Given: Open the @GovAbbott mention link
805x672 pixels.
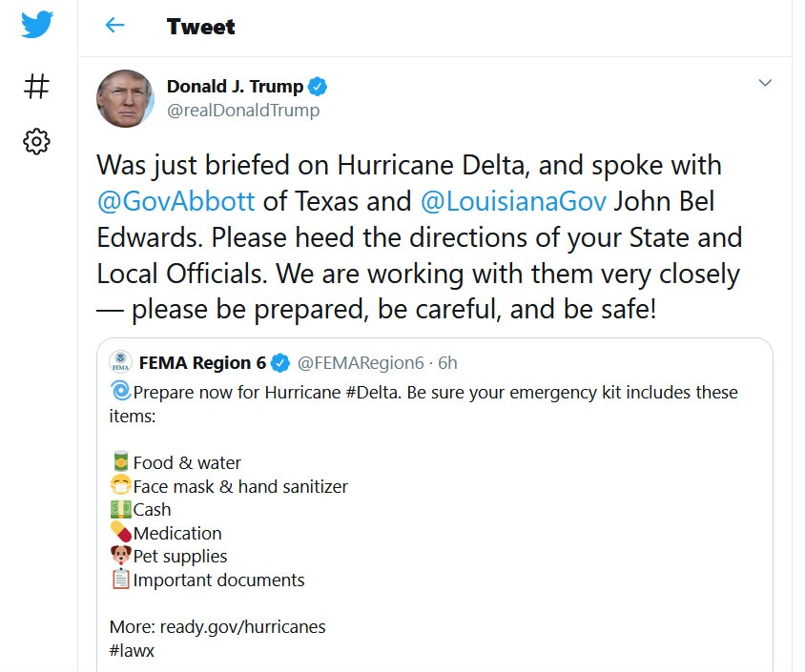Looking at the screenshot, I should pyautogui.click(x=176, y=201).
